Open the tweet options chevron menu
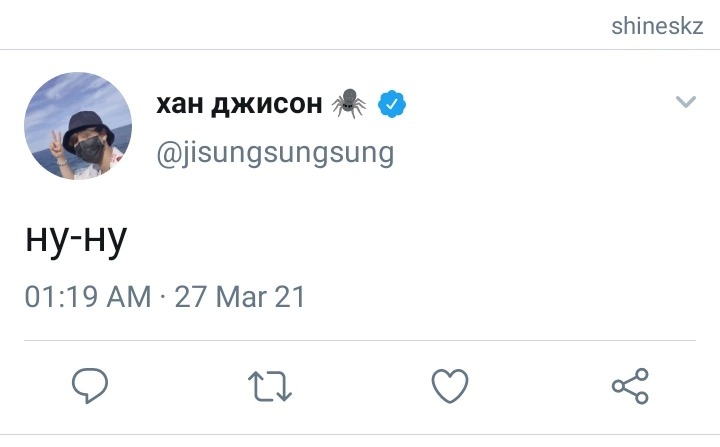720x447 pixels. pos(686,102)
